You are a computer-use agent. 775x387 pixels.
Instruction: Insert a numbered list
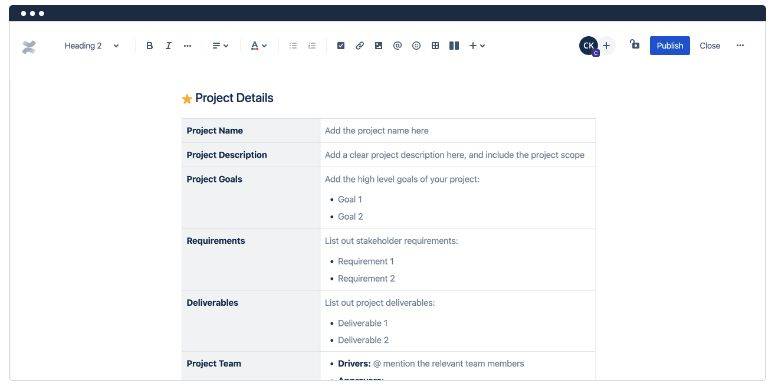coord(312,45)
